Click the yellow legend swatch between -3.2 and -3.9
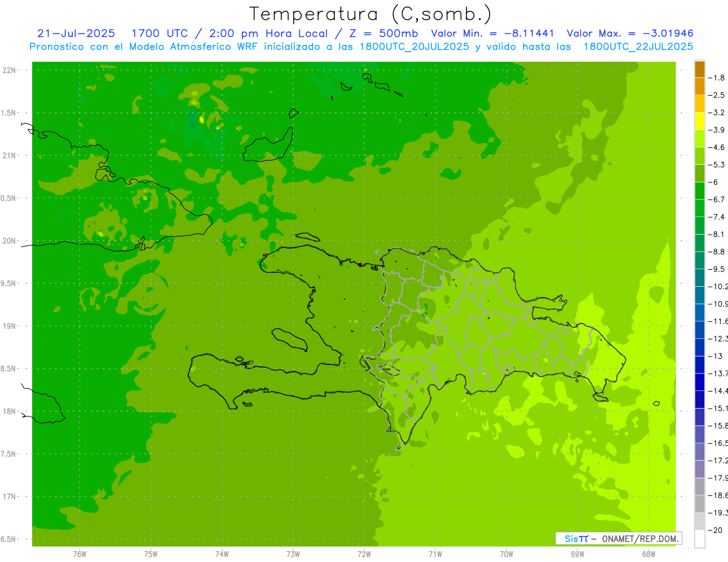The height and width of the screenshot is (562, 728). point(699,121)
